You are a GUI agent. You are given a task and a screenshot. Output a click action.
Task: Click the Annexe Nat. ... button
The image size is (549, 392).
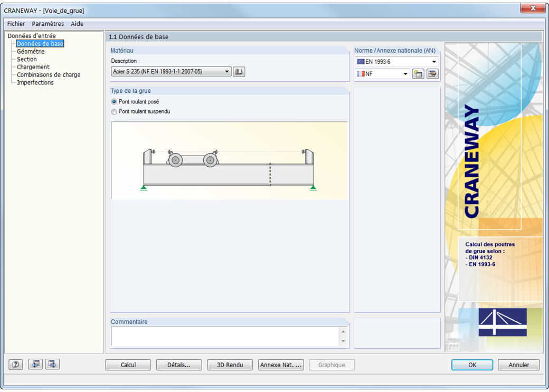[x=281, y=365]
